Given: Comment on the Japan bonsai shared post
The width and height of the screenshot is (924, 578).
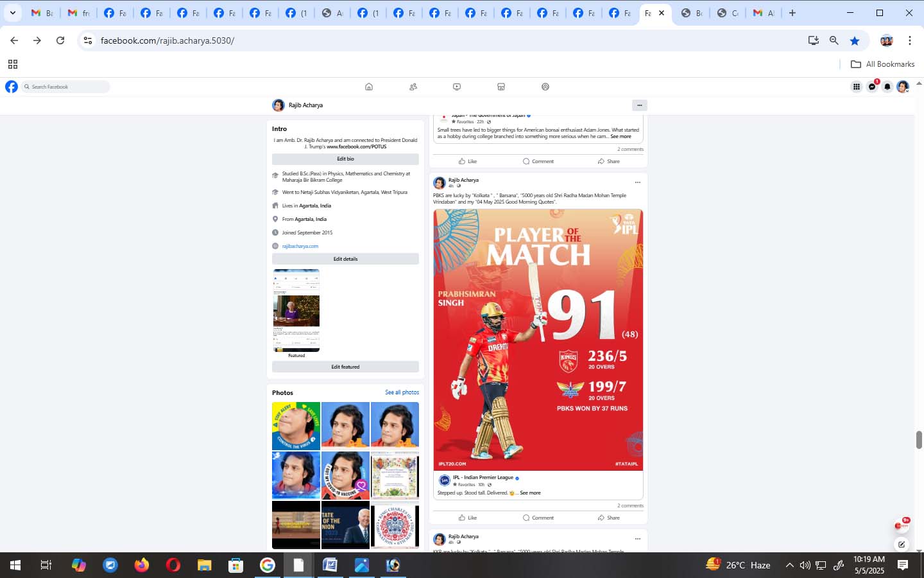Looking at the screenshot, I should click(538, 161).
